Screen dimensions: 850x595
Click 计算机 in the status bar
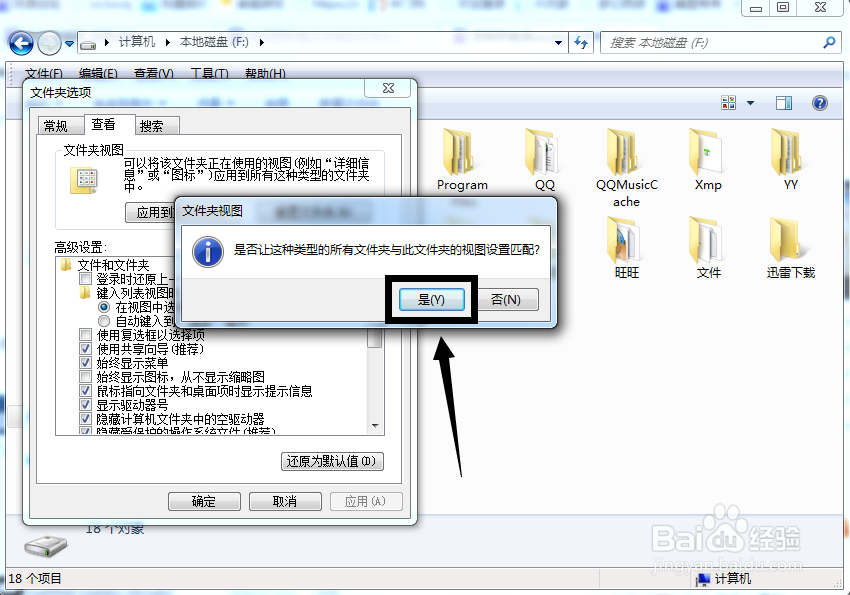click(733, 579)
